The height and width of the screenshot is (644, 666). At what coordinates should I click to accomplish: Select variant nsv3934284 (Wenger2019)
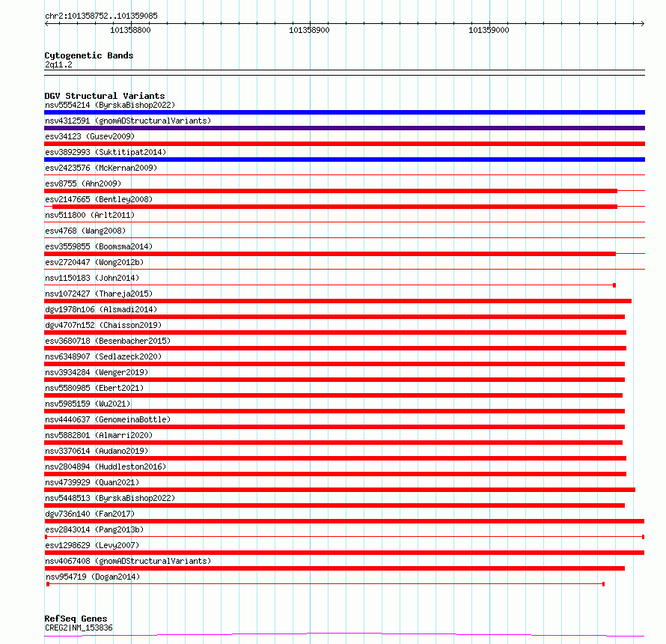pos(97,372)
